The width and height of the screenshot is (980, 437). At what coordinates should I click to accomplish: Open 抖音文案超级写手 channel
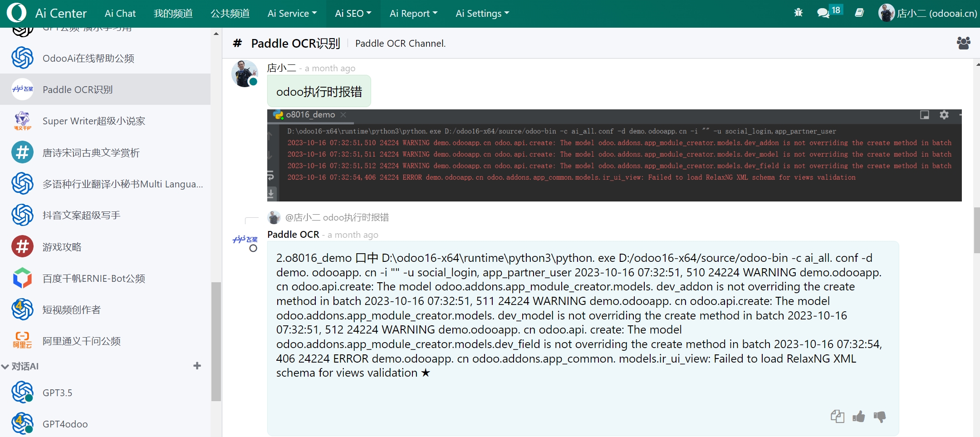pos(105,215)
